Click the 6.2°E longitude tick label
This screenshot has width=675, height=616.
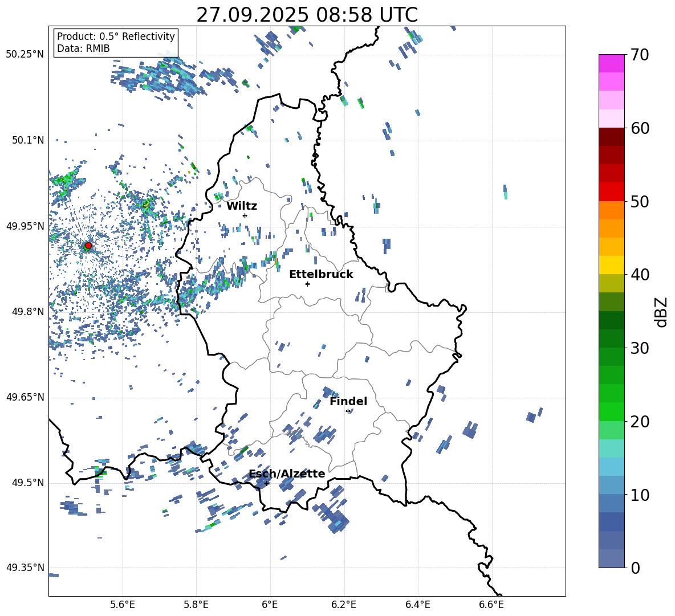344,604
